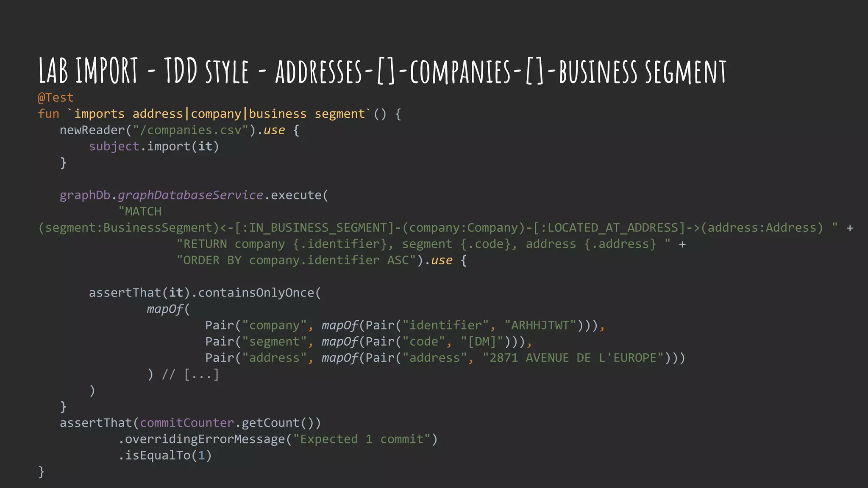Click the string "/companies.csv"

tap(190, 130)
